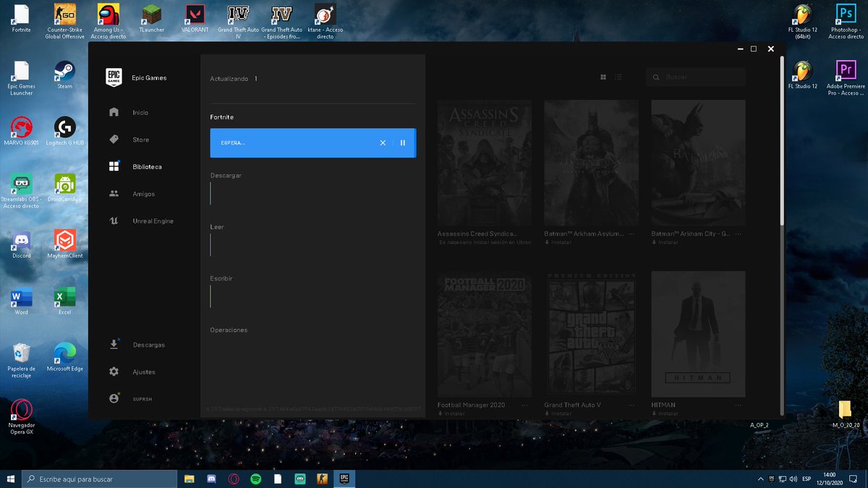Viewport: 868px width, 488px height.
Task: Select the VALORANT desktop shortcut
Action: click(x=195, y=19)
